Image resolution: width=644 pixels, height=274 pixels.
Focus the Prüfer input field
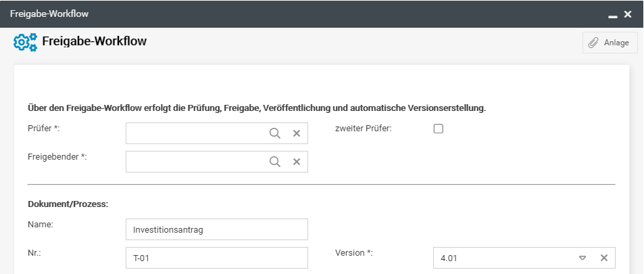tap(196, 133)
